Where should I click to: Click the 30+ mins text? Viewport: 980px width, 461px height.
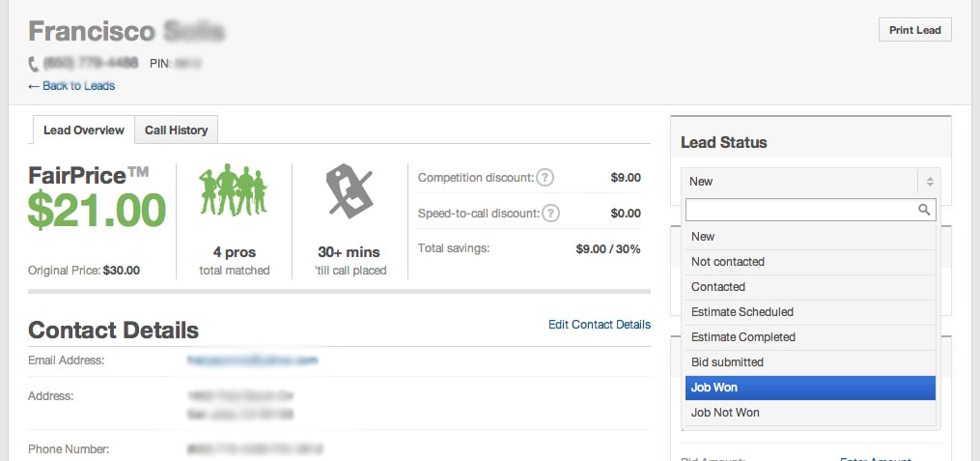pyautogui.click(x=349, y=252)
